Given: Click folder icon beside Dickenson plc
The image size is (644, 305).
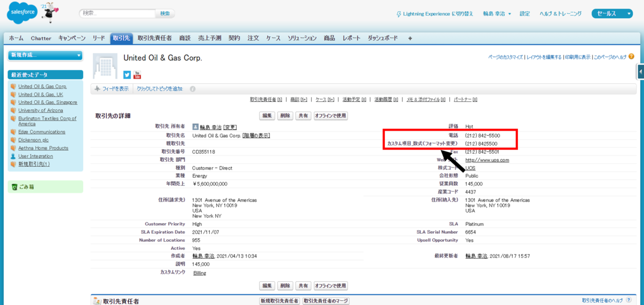Looking at the screenshot, I should point(13,140).
